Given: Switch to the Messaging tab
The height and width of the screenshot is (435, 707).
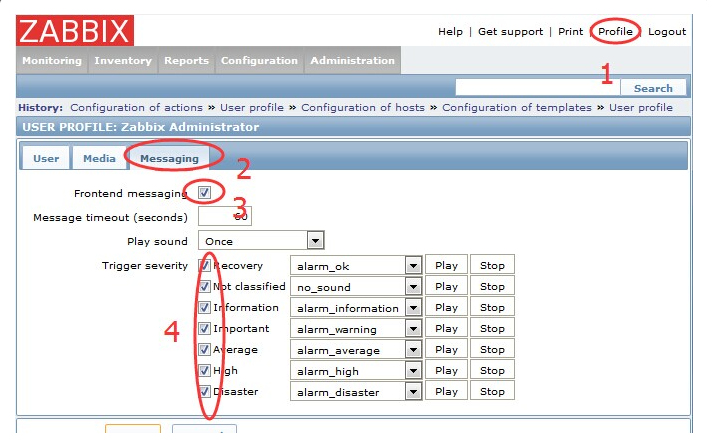Looking at the screenshot, I should tap(169, 158).
